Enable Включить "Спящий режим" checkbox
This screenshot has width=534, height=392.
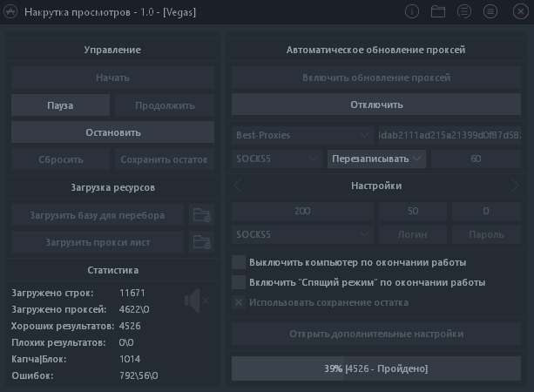tap(238, 282)
